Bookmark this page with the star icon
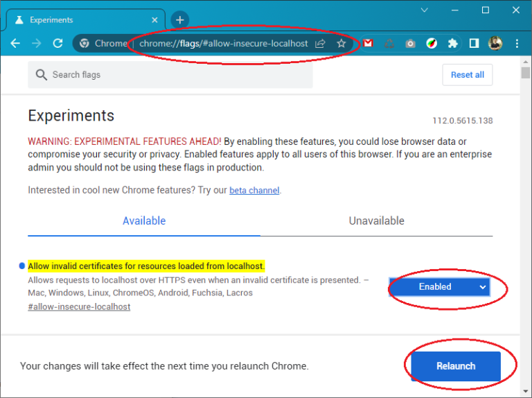The height and width of the screenshot is (398, 532). point(341,43)
